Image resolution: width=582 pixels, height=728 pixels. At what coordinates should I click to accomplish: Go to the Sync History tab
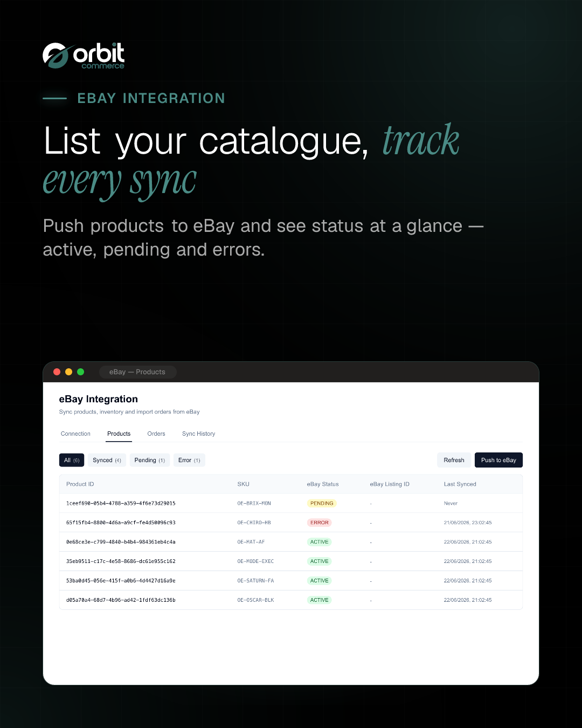click(198, 434)
